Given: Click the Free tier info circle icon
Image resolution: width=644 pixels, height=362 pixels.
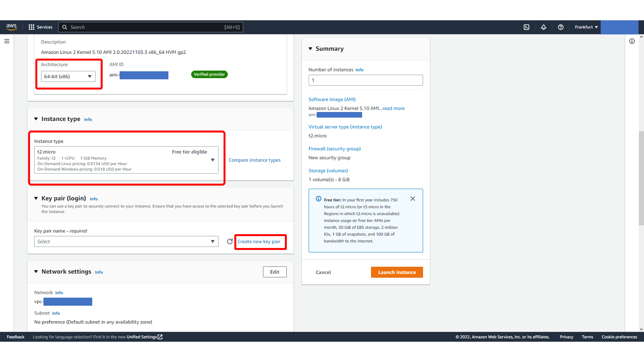Looking at the screenshot, I should (318, 199).
